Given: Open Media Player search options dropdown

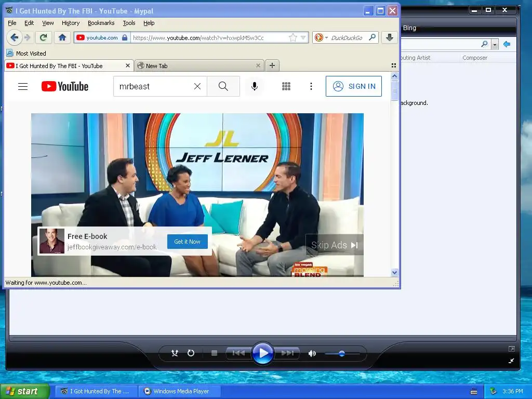Looking at the screenshot, I should 495,45.
